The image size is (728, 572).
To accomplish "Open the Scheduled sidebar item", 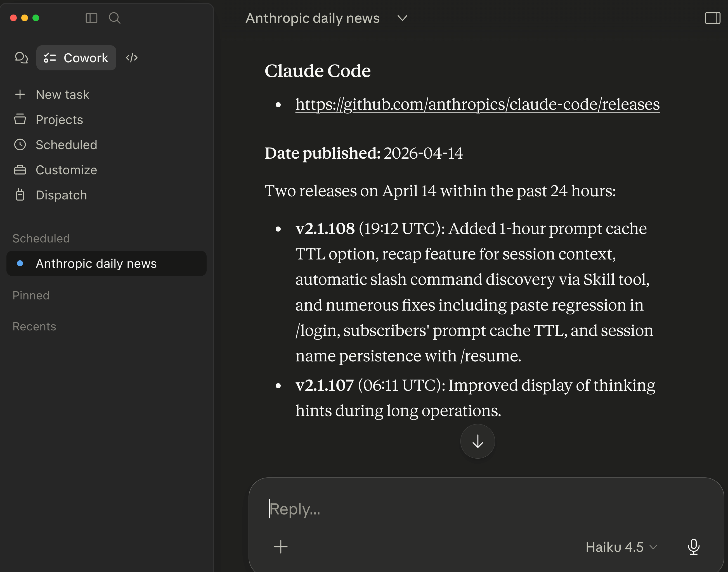I will pos(66,145).
